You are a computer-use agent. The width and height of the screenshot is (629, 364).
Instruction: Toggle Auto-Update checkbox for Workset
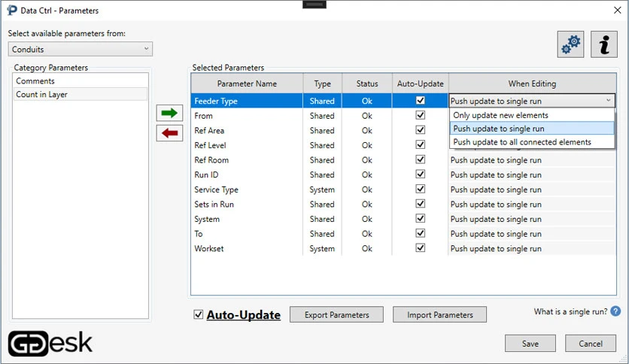420,248
